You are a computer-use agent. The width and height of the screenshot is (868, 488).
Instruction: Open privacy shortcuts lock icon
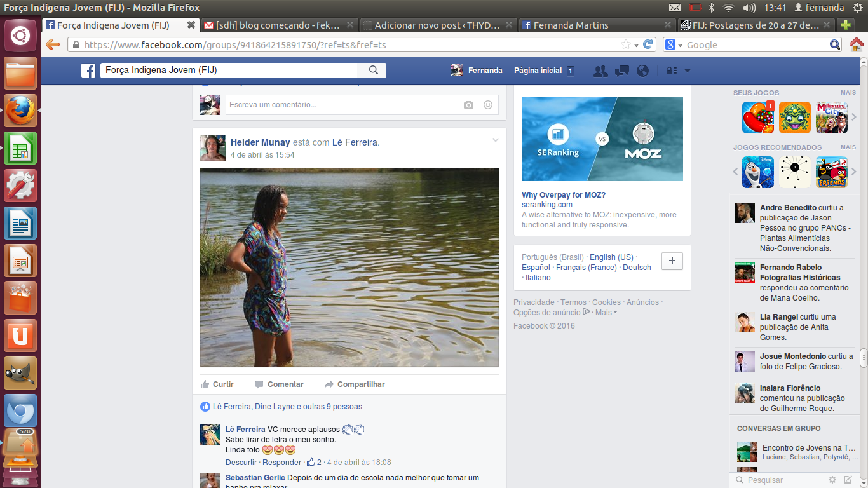671,71
